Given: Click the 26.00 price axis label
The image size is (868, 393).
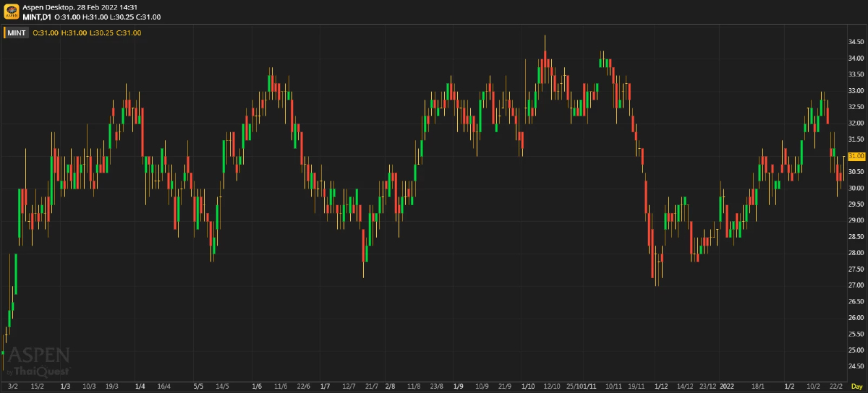Looking at the screenshot, I should pyautogui.click(x=856, y=318).
